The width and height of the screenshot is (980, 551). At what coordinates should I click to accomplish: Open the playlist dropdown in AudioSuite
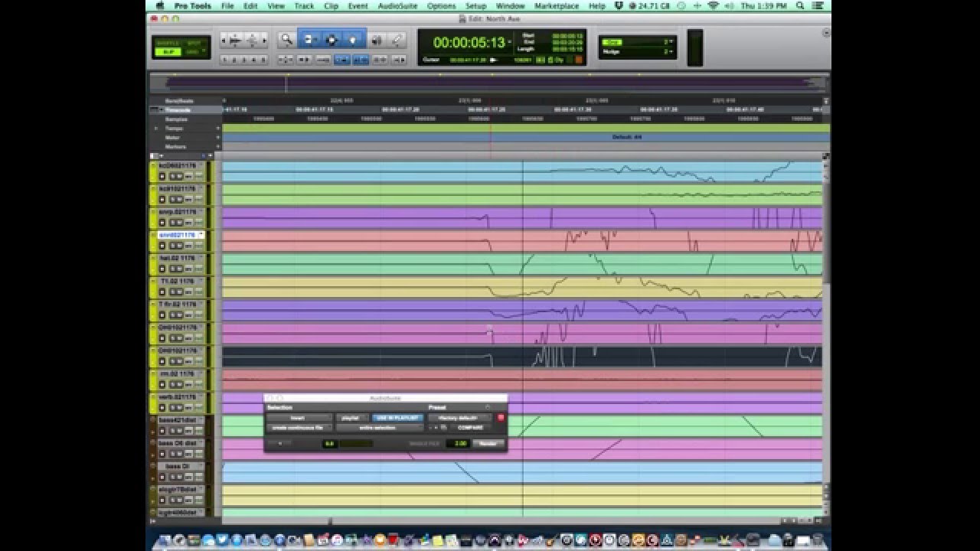[351, 418]
